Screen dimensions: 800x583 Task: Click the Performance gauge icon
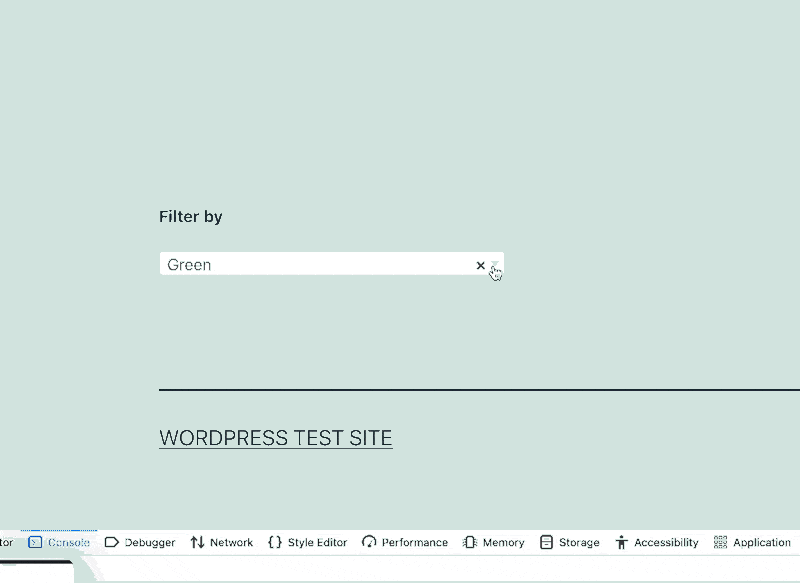pos(370,542)
